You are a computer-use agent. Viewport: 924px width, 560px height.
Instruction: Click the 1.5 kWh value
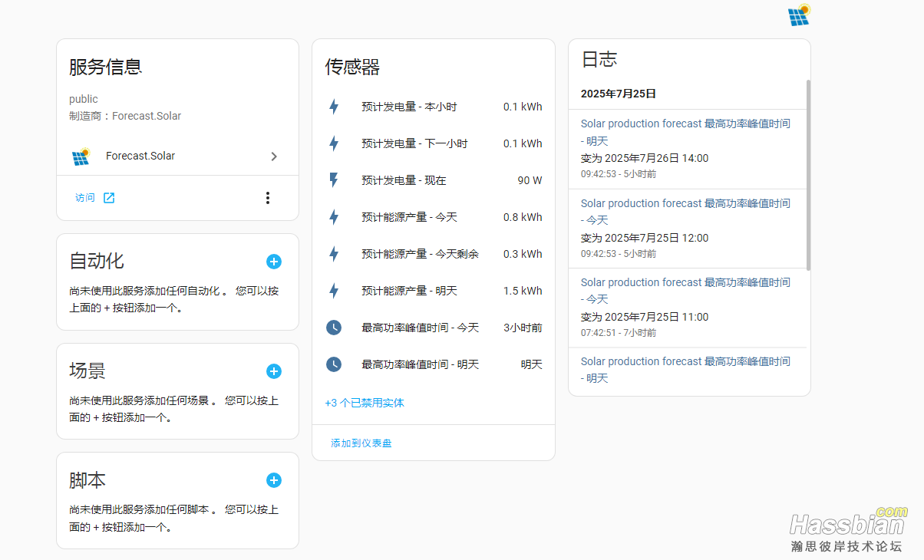coord(523,291)
